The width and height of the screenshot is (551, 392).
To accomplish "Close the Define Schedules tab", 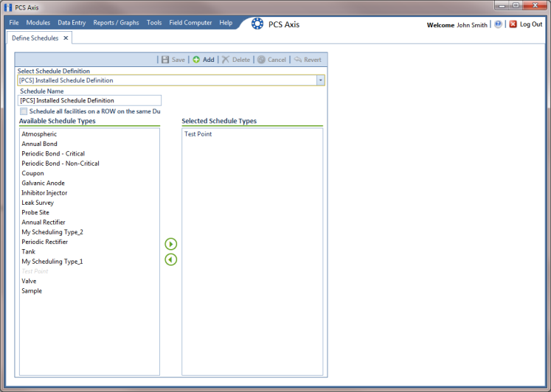I will [x=66, y=38].
